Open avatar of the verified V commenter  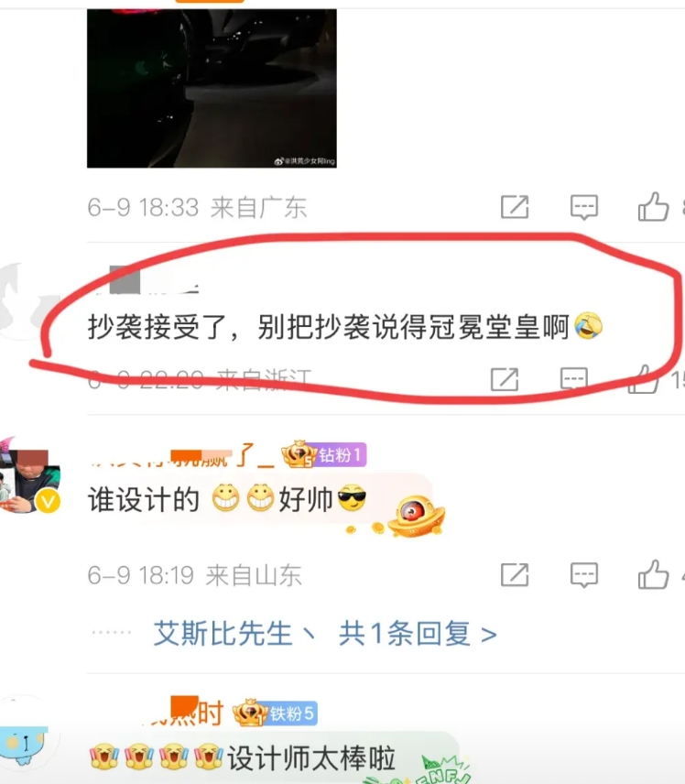click(30, 481)
